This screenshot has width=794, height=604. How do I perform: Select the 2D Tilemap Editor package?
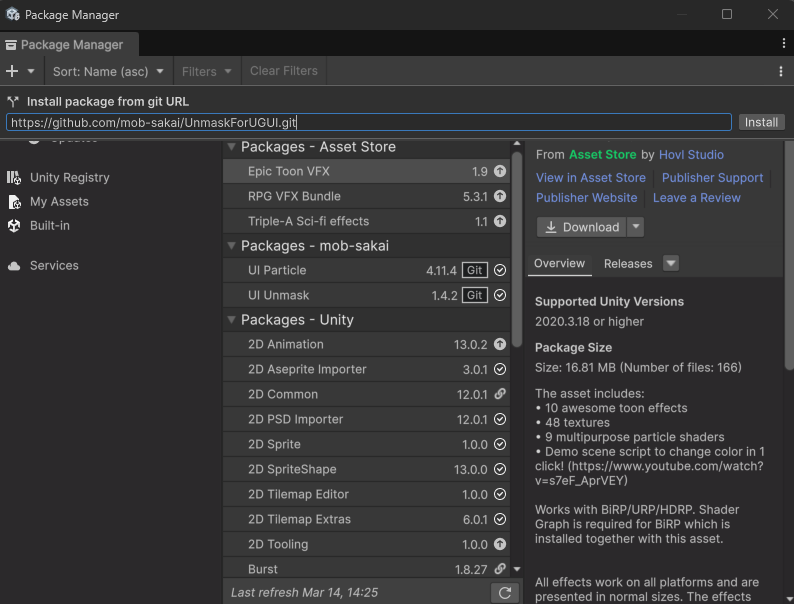[366, 494]
